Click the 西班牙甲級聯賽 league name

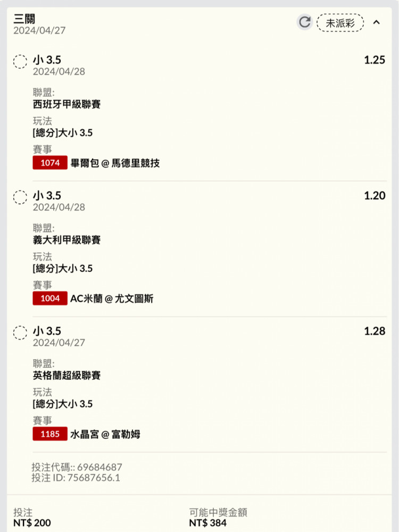tap(66, 104)
